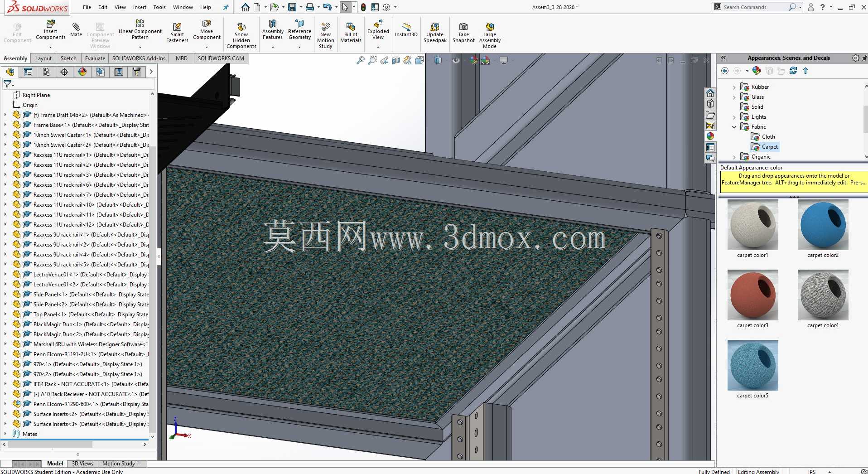Select Side Panel<2> in the tree

click(91, 305)
